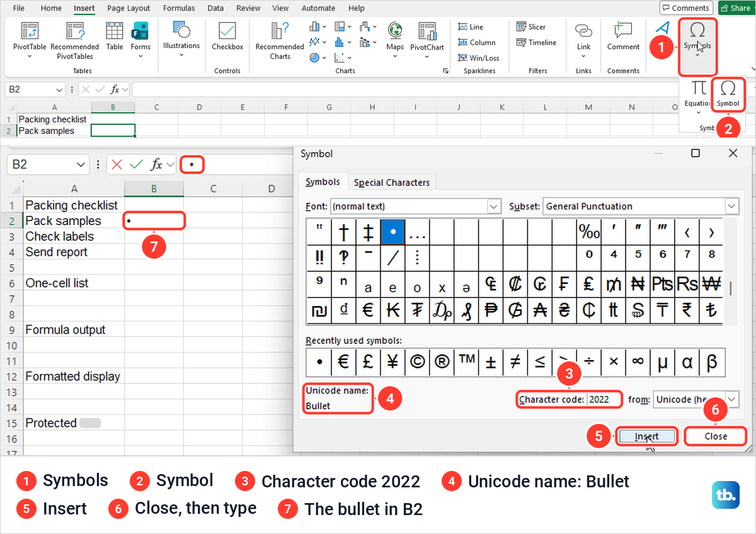The height and width of the screenshot is (534, 756).
Task: Open the Equation pi button
Action: pyautogui.click(x=698, y=96)
